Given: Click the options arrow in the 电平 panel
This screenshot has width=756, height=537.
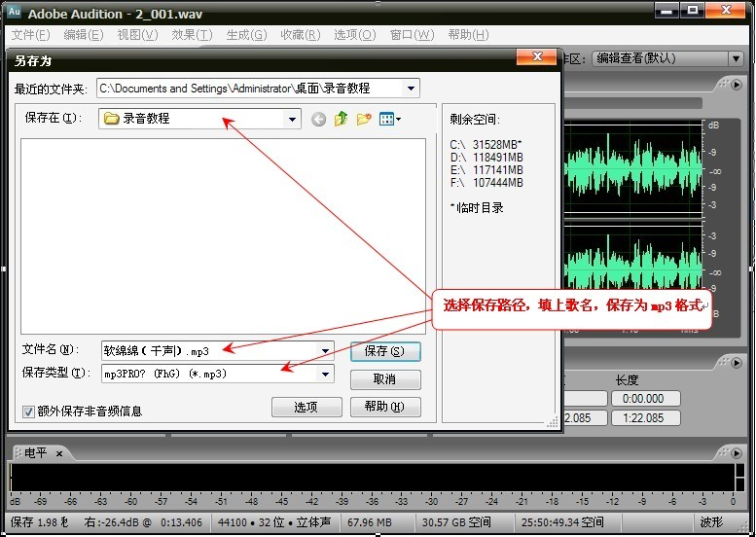Looking at the screenshot, I should (737, 453).
